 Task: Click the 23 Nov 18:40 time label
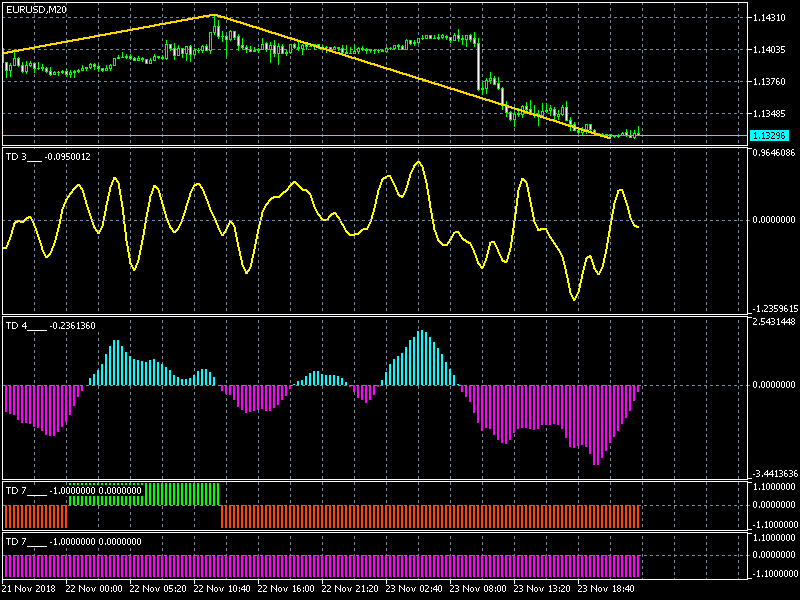(606, 589)
